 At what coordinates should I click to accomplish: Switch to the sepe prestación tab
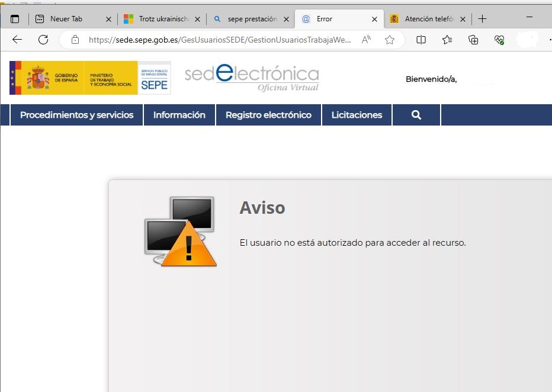point(252,19)
